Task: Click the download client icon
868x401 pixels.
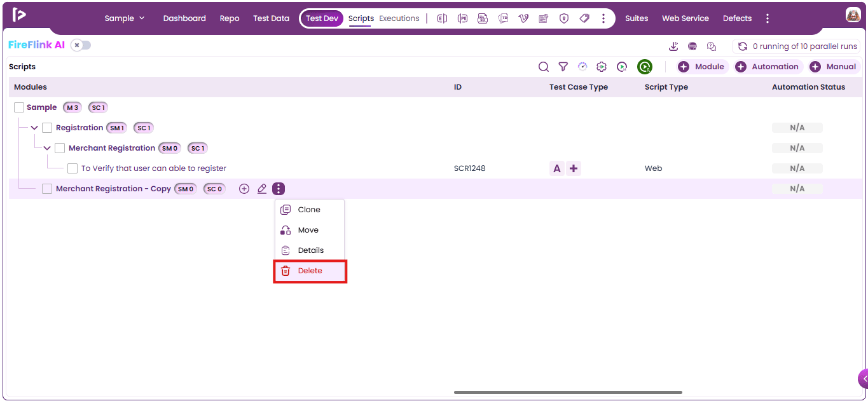Action: click(x=673, y=46)
